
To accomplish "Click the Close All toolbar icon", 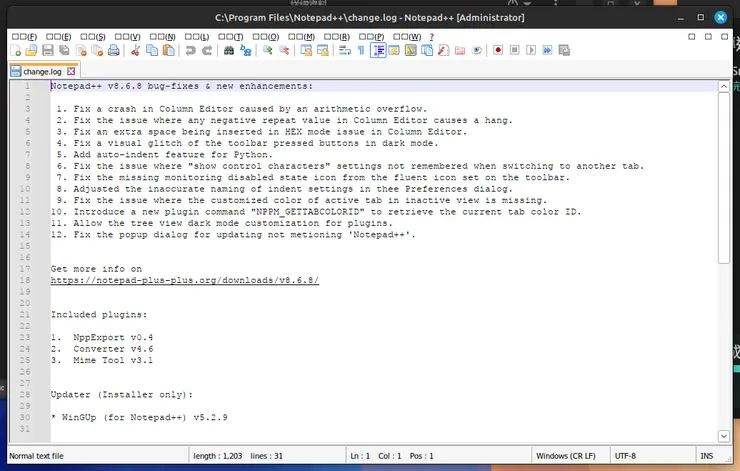I will pos(97,50).
